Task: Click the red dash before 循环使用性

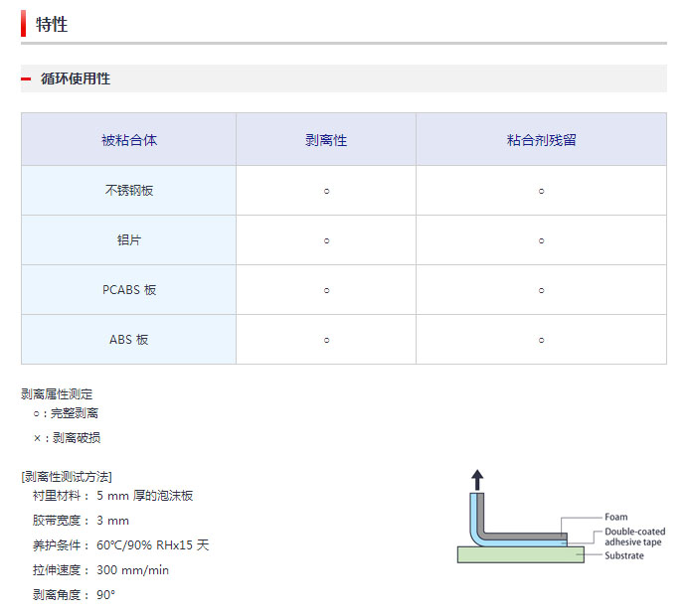Action: (26, 79)
